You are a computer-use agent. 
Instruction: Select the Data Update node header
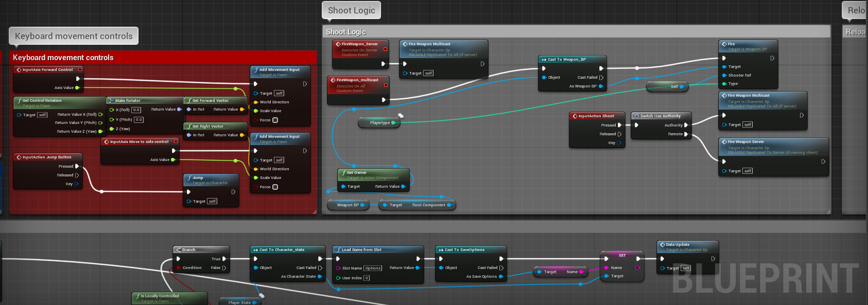pyautogui.click(x=687, y=247)
